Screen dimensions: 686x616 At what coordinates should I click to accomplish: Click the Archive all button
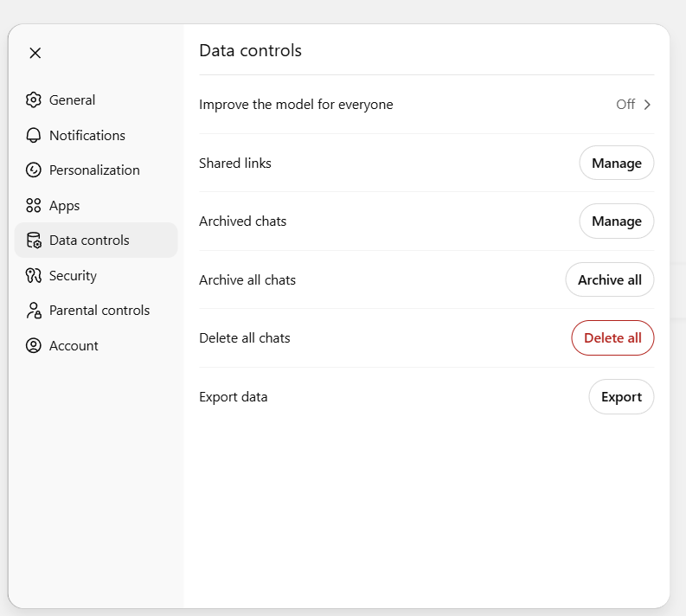609,279
